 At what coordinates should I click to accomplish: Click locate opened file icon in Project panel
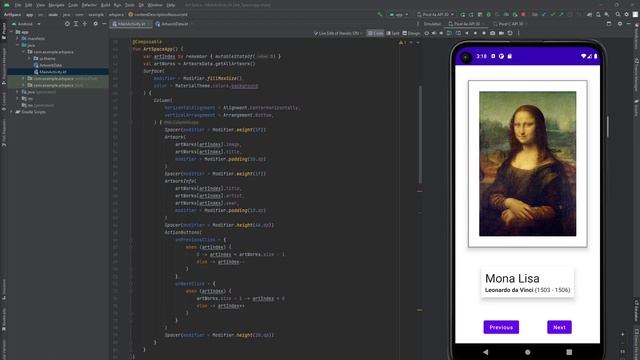pyautogui.click(x=67, y=24)
